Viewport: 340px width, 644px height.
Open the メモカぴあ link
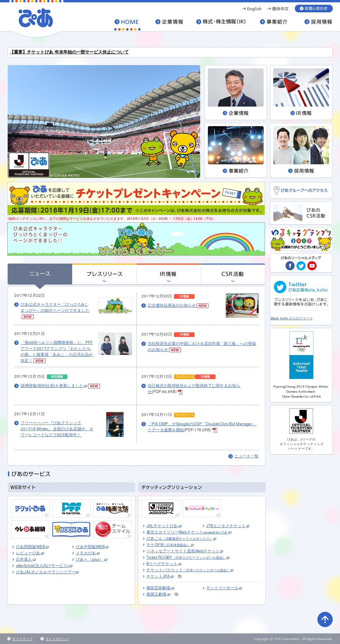(86, 553)
